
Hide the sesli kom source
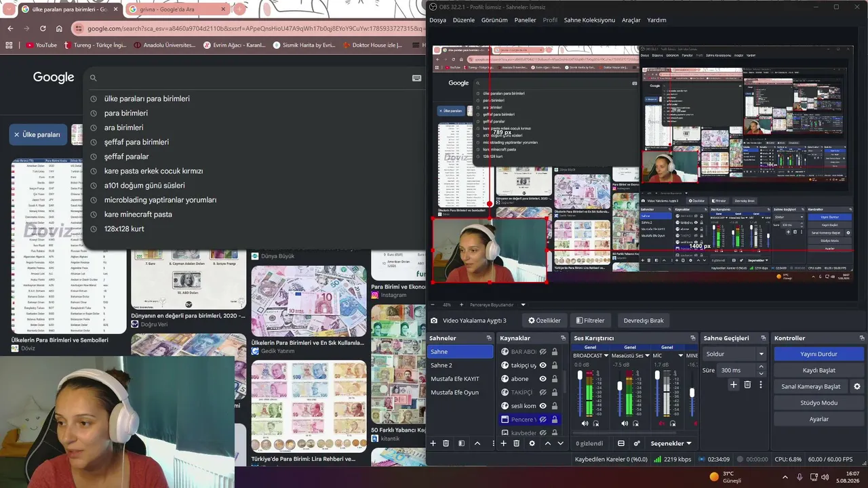[543, 406]
